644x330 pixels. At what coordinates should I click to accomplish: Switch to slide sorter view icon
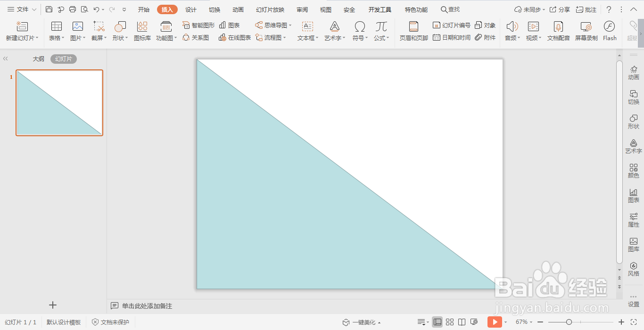tap(450, 322)
